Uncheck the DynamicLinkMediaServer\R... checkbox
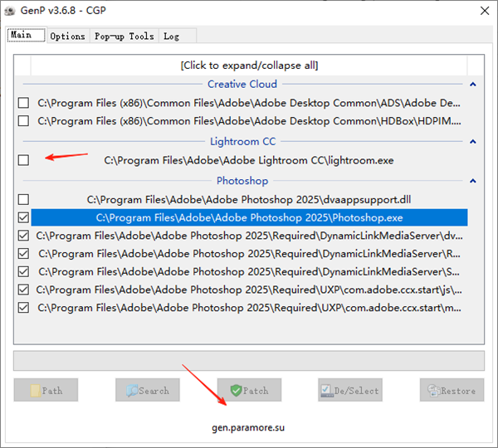Image resolution: width=498 pixels, height=448 pixels. tap(23, 254)
